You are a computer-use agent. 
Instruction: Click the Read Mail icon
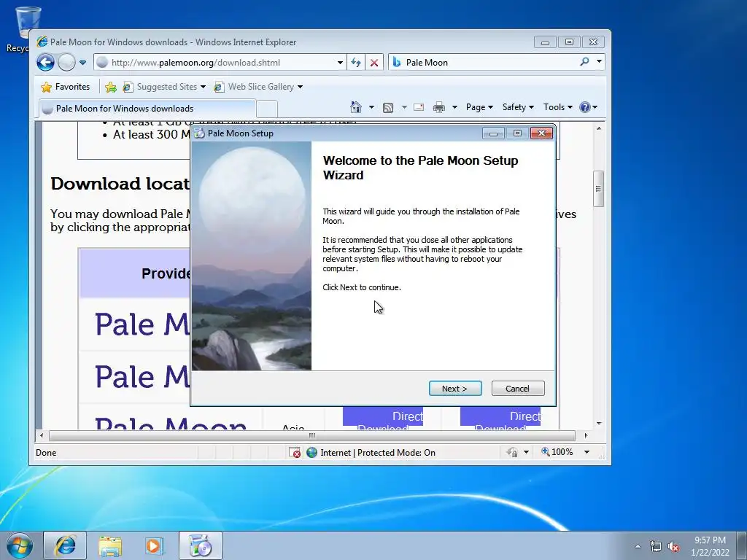419,107
